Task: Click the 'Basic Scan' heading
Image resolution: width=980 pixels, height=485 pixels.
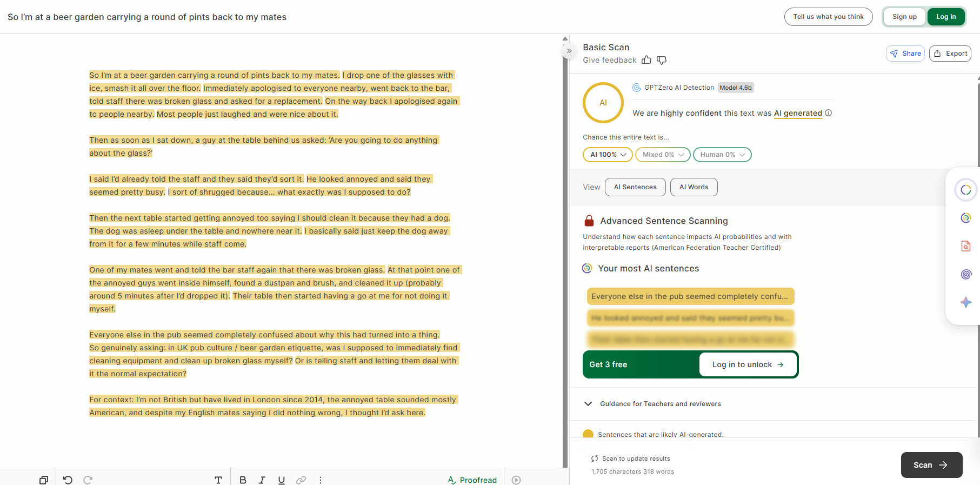Action: point(606,47)
